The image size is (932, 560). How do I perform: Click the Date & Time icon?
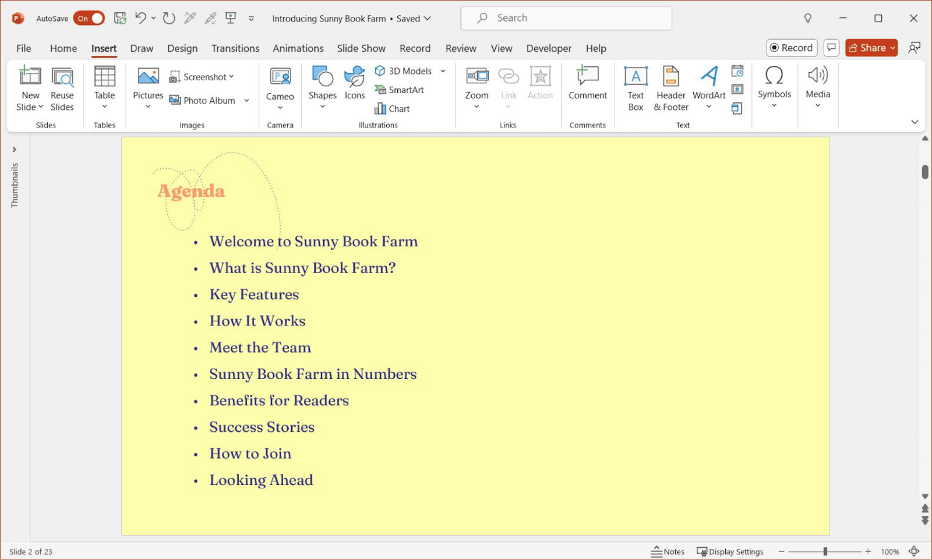tap(737, 71)
